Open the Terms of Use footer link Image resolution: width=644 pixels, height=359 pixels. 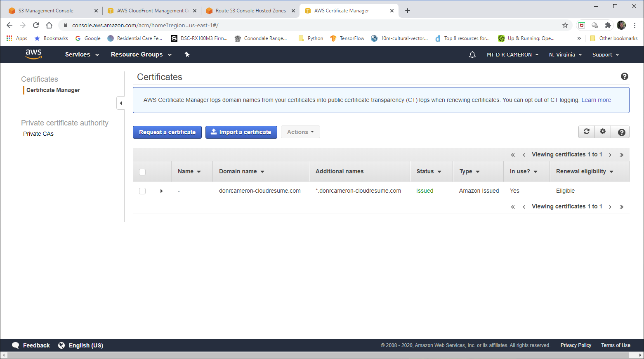click(x=616, y=345)
